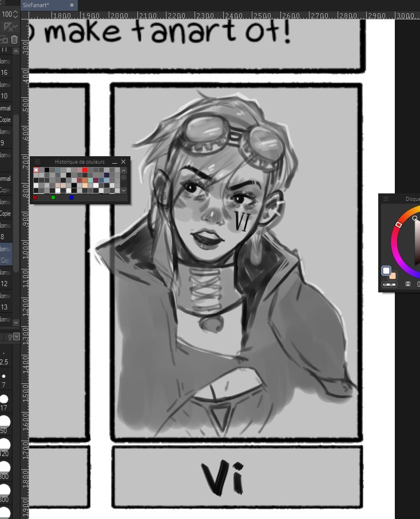420x519 pixels.
Task: Click the round scroll thumb in color history
Action: (x=124, y=177)
